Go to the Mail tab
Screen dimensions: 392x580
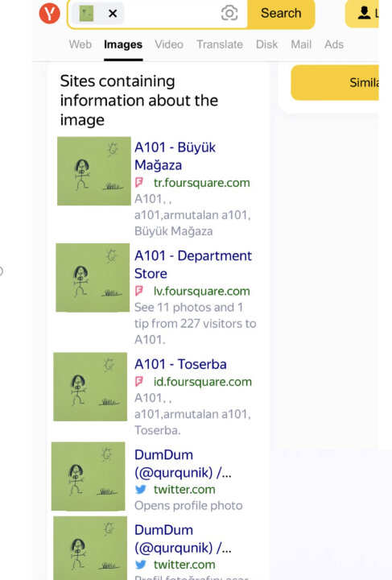point(301,44)
